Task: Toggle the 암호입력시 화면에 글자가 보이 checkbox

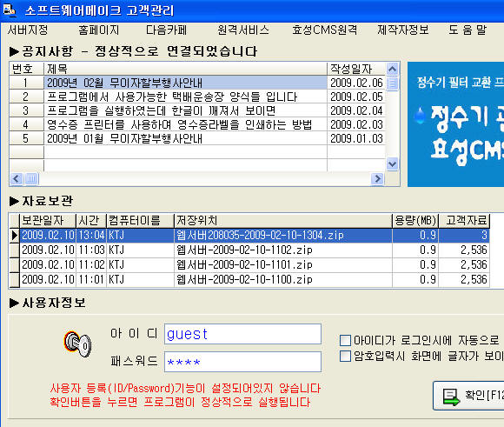Action: 345,357
